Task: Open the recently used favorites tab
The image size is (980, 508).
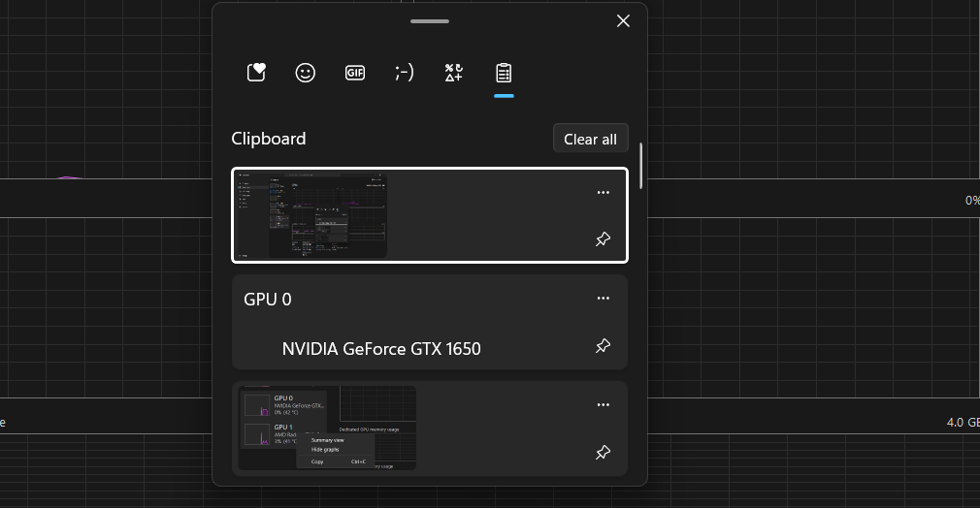Action: coord(256,73)
